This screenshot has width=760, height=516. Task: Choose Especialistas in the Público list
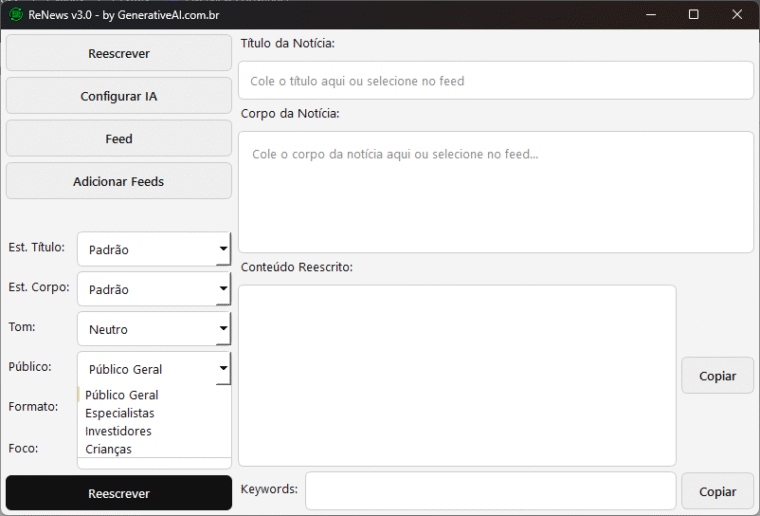tap(120, 413)
